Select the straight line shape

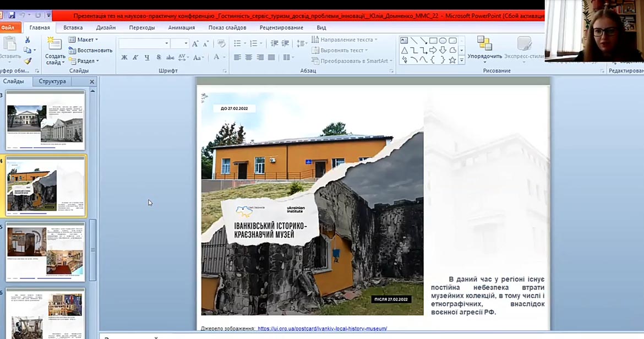414,41
